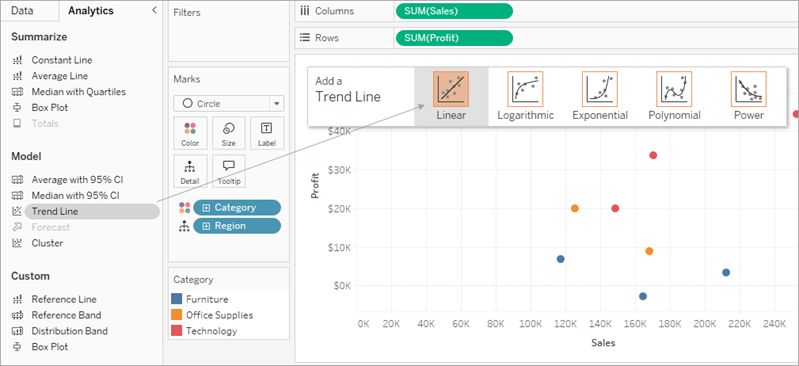Screen dimensions: 799x366
Task: Open the Detail marks card
Action: click(190, 172)
